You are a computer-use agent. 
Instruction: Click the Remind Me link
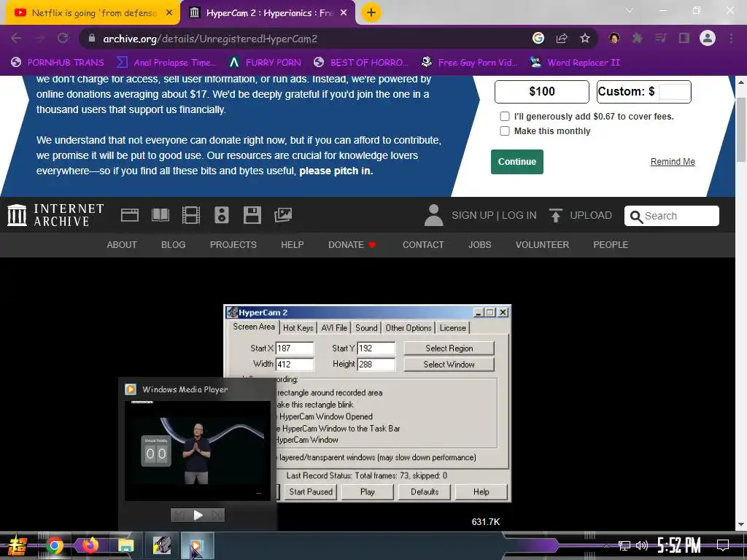pos(673,162)
